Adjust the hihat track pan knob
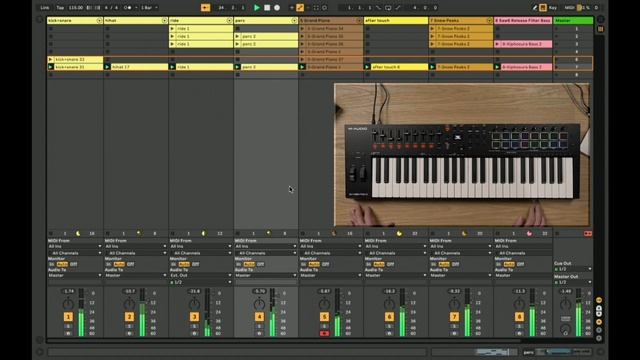 [129, 304]
